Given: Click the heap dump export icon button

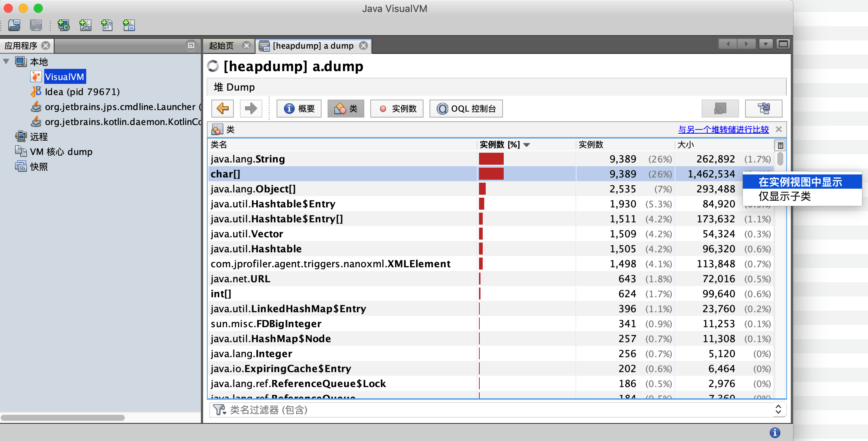Looking at the screenshot, I should tap(763, 109).
